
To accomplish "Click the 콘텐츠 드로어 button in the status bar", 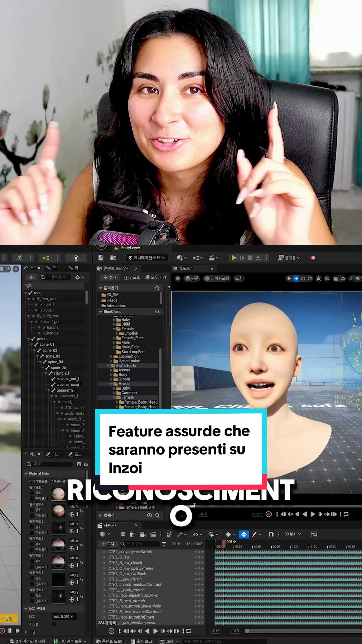I will pos(110,641).
